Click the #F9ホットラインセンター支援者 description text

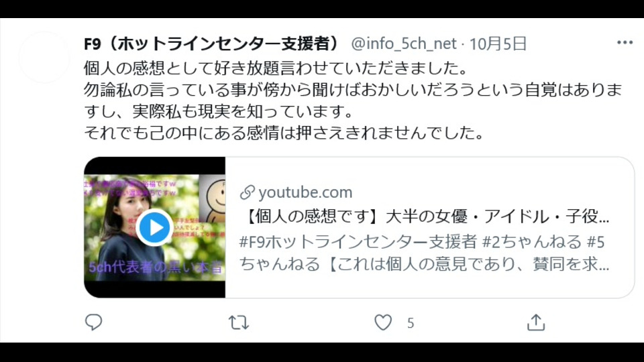tap(358, 242)
